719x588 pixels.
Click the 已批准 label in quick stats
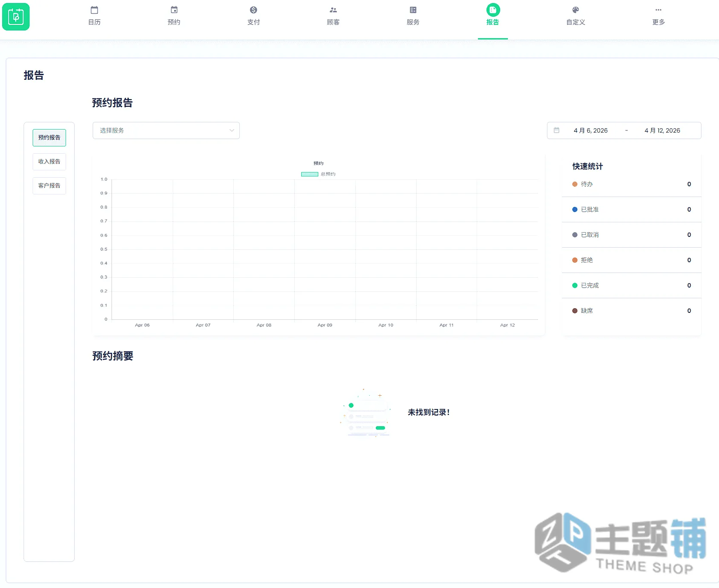(590, 209)
